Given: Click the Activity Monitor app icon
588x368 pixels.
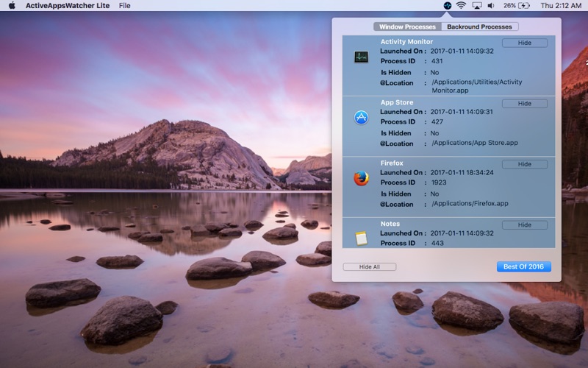Looking at the screenshot, I should (361, 57).
